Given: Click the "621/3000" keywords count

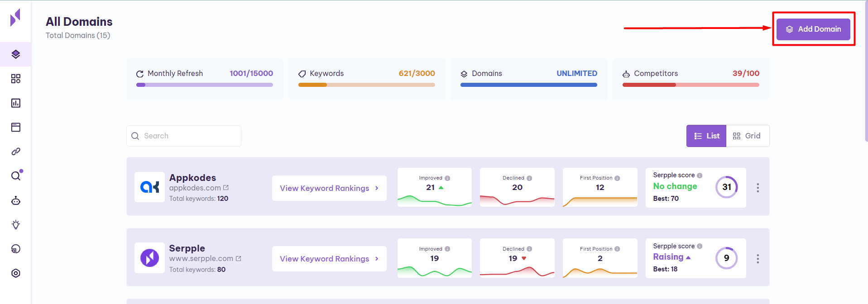Looking at the screenshot, I should [417, 73].
